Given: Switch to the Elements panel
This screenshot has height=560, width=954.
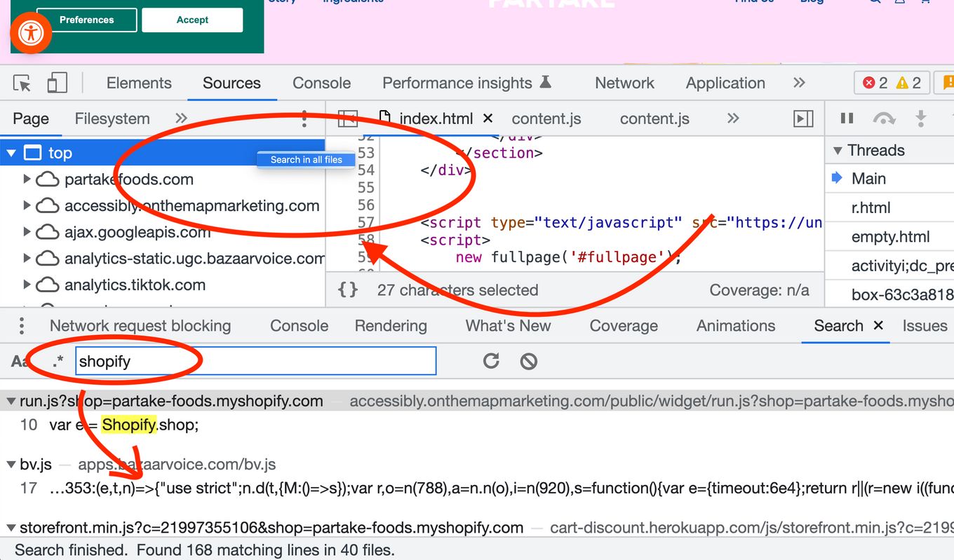Looking at the screenshot, I should (x=139, y=83).
